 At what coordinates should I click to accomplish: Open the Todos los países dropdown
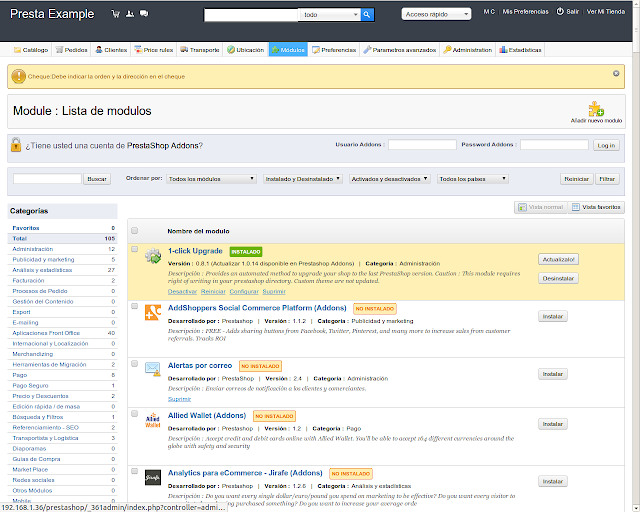(473, 179)
